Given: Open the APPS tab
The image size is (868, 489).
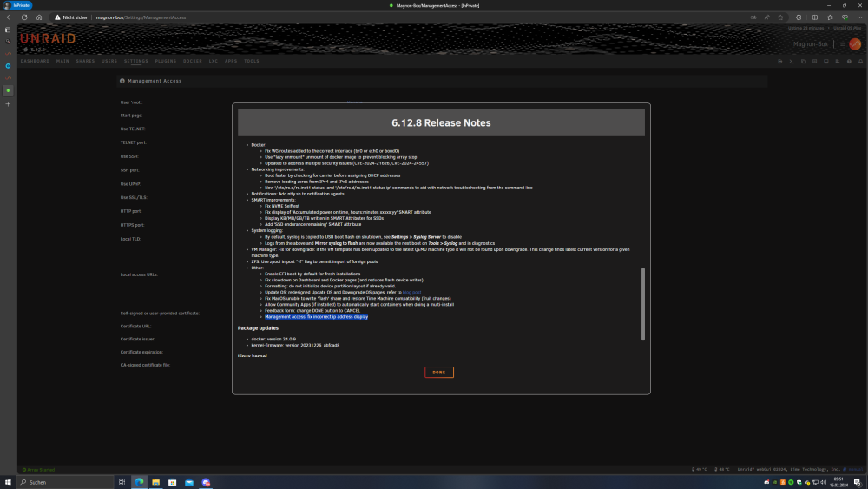Looking at the screenshot, I should pos(231,61).
